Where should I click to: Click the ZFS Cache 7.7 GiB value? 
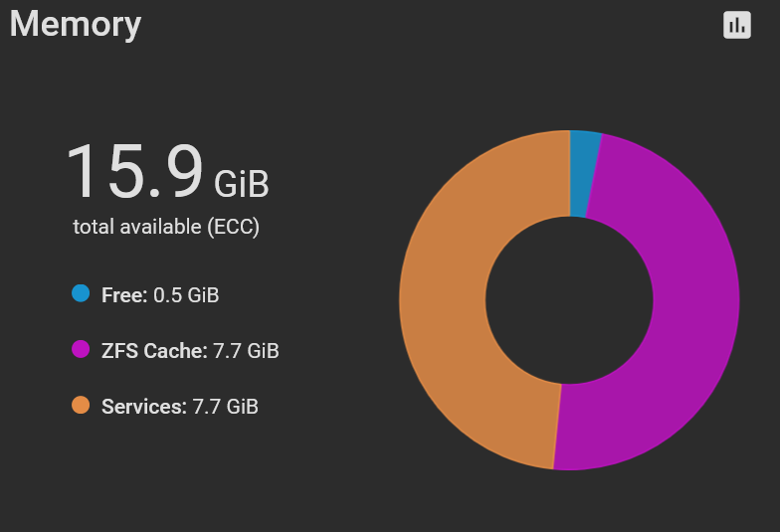246,351
